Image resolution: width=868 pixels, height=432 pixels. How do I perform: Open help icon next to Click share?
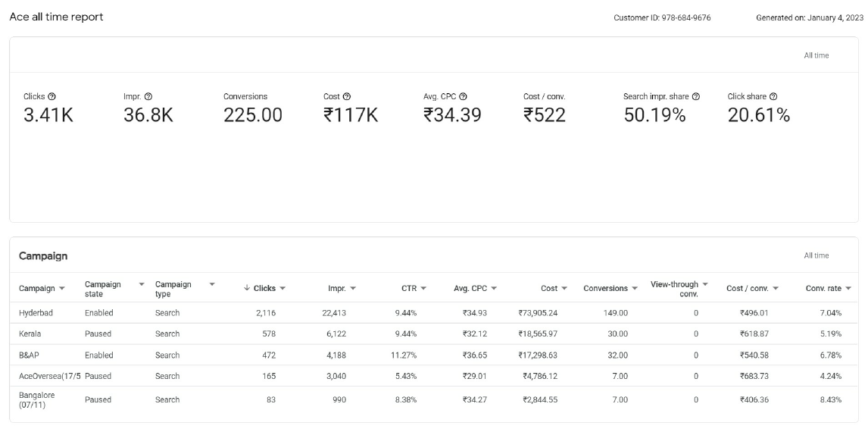pyautogui.click(x=774, y=96)
